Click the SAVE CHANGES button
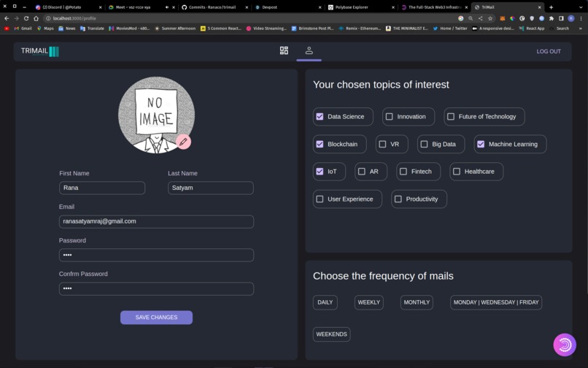 156,318
